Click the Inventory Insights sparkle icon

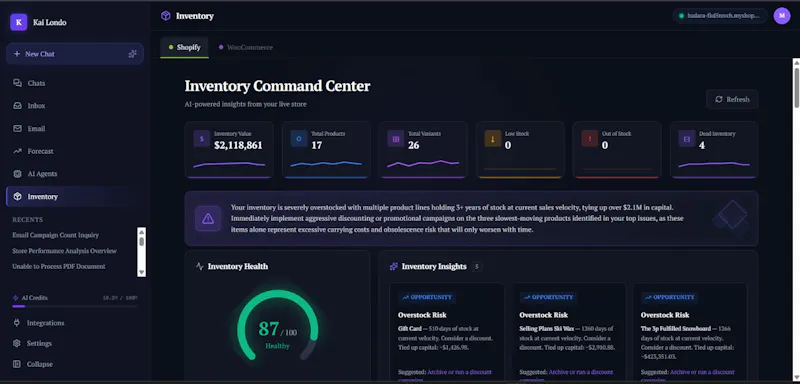(x=393, y=266)
